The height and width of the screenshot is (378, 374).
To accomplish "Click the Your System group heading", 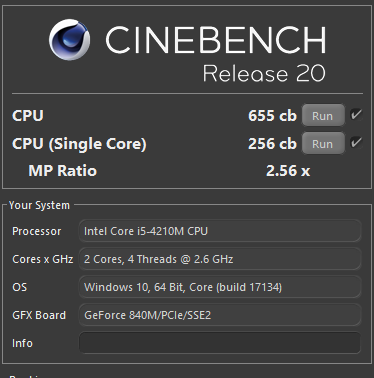I will point(39,205).
